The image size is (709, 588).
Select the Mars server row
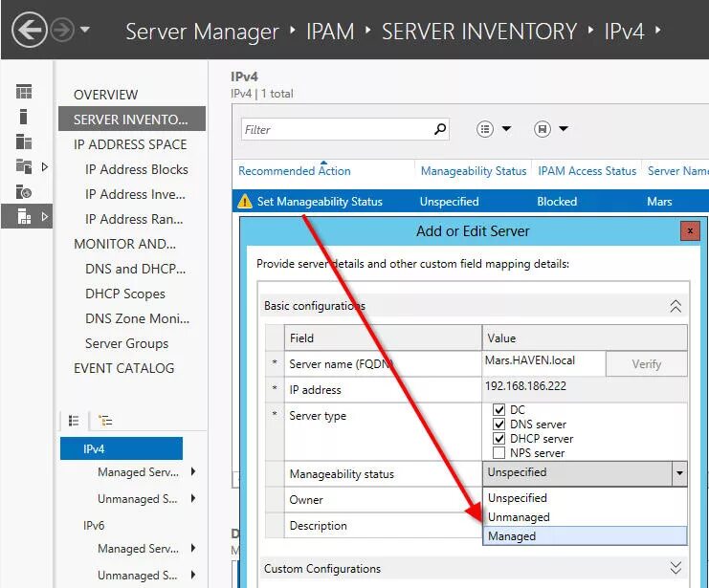(471, 201)
